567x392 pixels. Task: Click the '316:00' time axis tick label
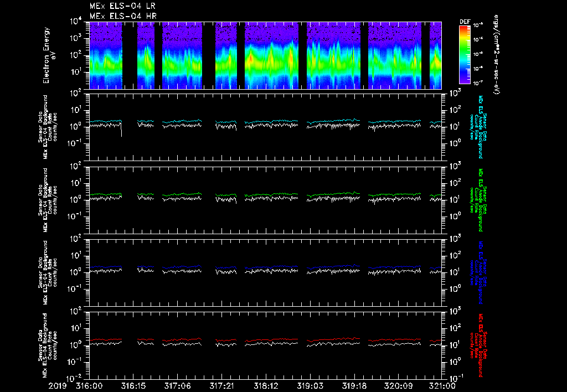click(x=89, y=386)
